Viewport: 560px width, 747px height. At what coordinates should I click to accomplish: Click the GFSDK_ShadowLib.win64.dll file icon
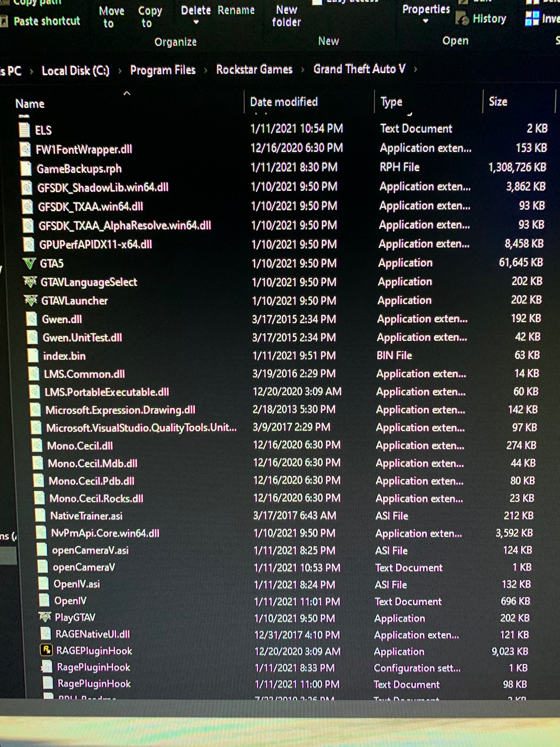point(27,187)
